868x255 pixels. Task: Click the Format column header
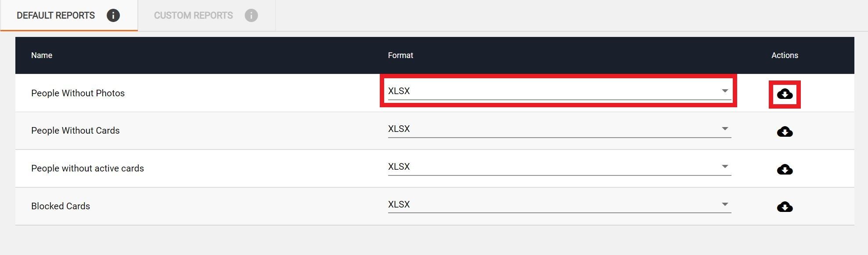[x=400, y=55]
